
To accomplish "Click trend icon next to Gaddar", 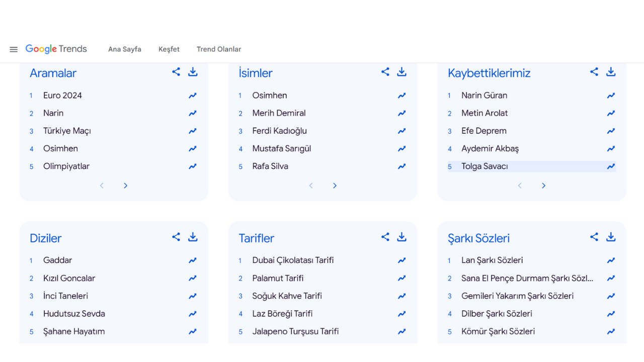I will point(193,260).
